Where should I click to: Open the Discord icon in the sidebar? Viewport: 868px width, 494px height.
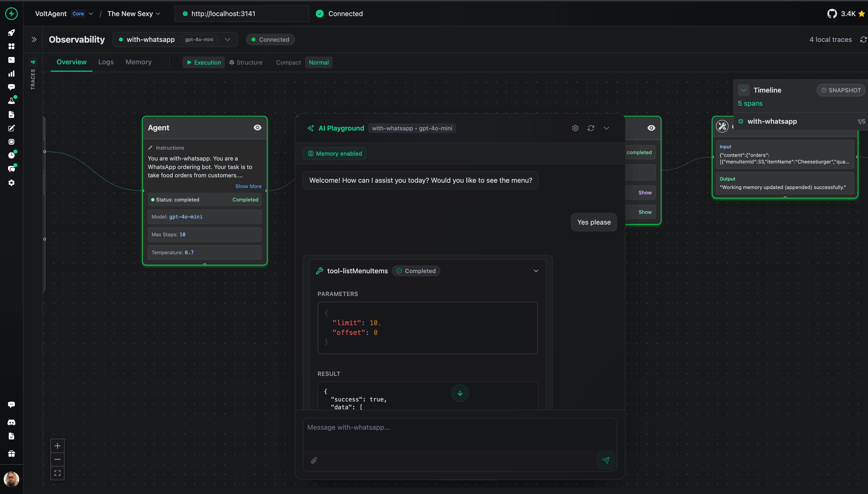(11, 422)
